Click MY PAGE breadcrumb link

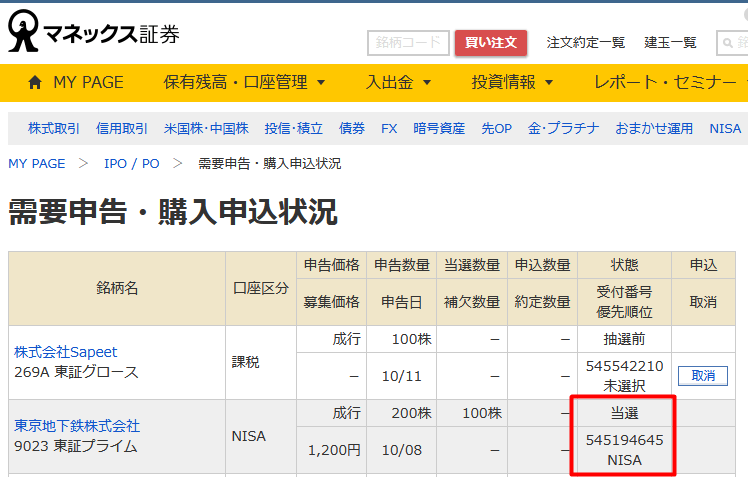(37, 164)
